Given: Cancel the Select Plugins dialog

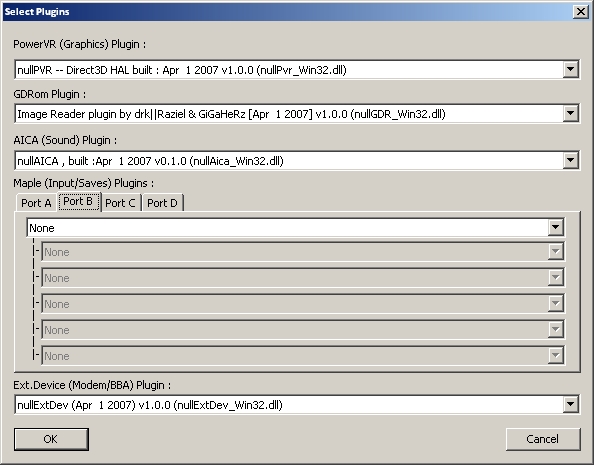Looking at the screenshot, I should [542, 439].
